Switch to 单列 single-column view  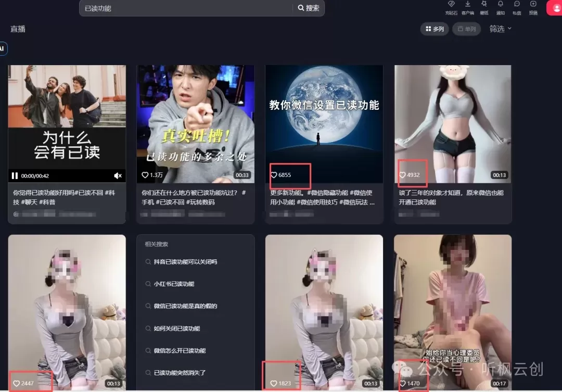(467, 29)
